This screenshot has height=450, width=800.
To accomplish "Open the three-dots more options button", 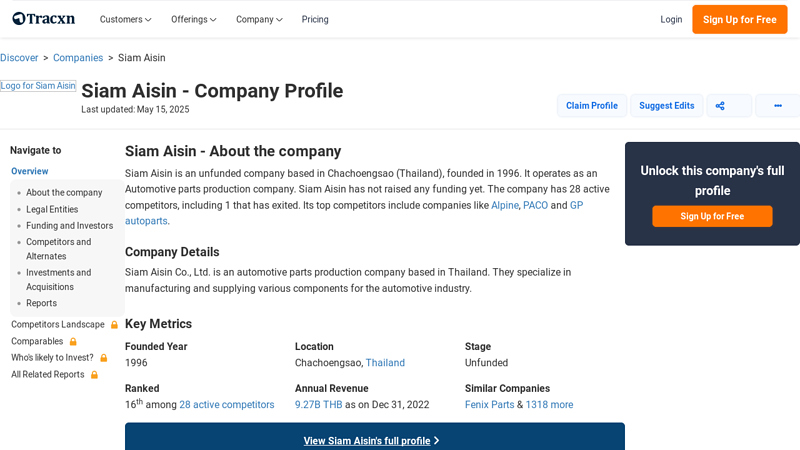I will pos(777,106).
